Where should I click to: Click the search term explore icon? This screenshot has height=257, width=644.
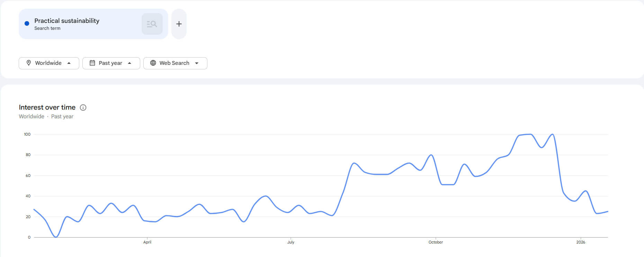point(152,24)
